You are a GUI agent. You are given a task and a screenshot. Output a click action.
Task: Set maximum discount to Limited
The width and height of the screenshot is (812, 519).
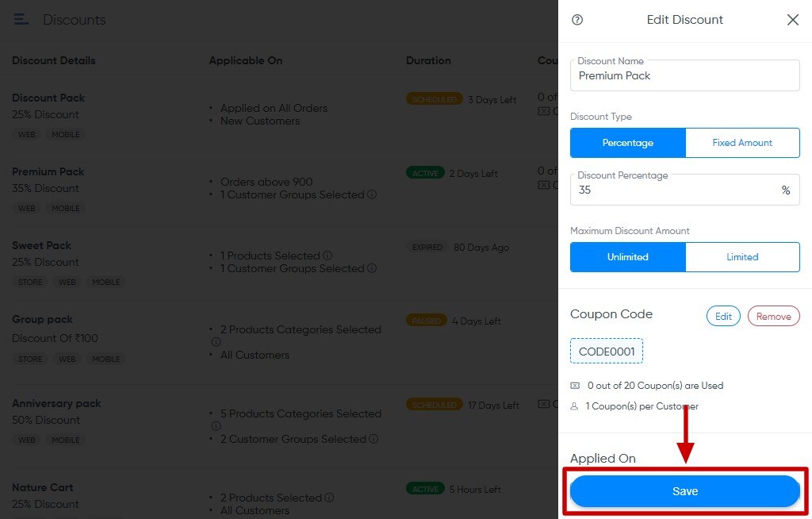coord(742,257)
